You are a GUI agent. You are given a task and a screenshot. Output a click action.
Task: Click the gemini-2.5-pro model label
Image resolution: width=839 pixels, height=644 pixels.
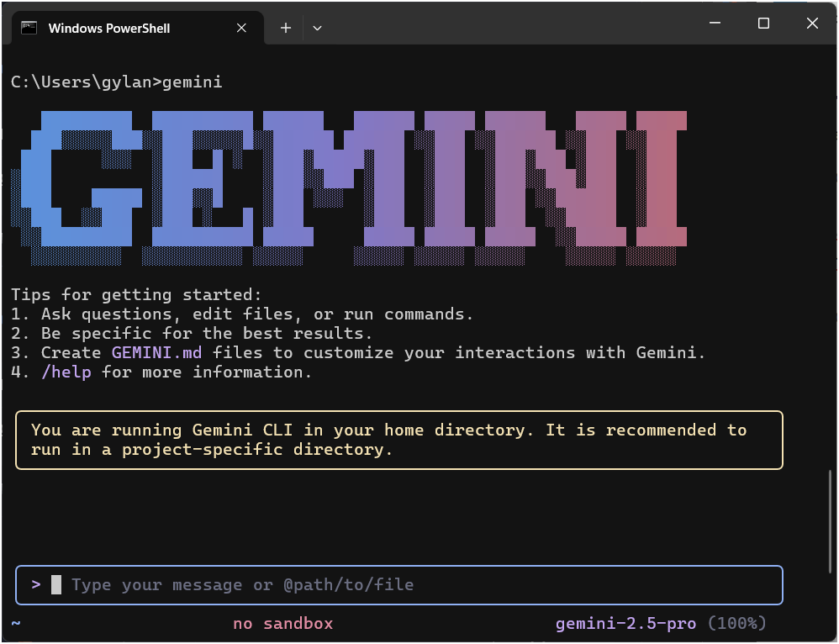[625, 624]
